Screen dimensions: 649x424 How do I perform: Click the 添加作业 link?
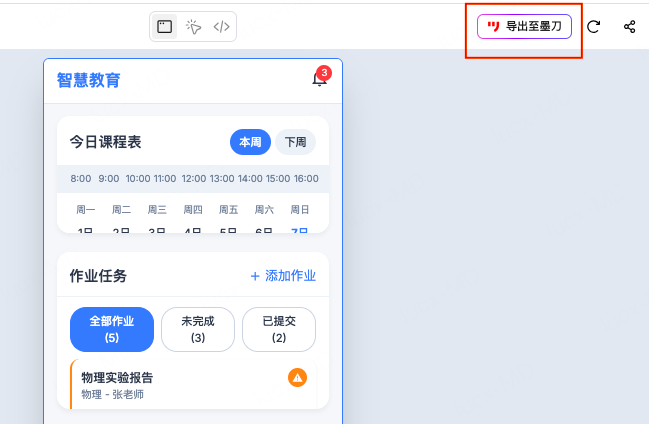283,276
